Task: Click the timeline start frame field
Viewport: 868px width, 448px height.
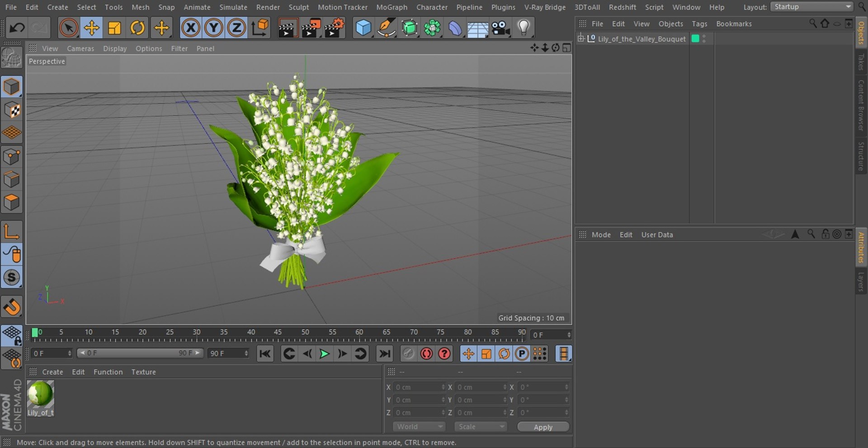Action: pyautogui.click(x=52, y=353)
